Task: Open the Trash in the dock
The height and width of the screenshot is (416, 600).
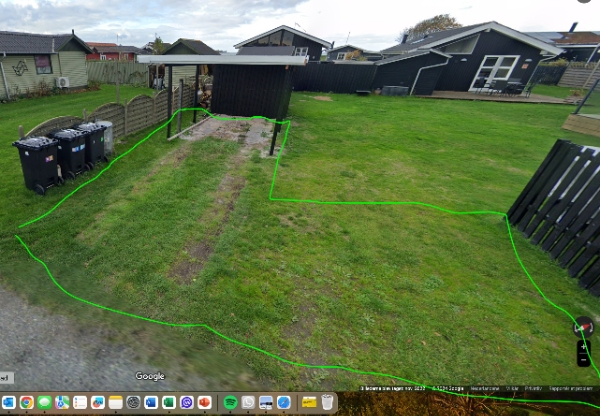Action: pyautogui.click(x=327, y=402)
